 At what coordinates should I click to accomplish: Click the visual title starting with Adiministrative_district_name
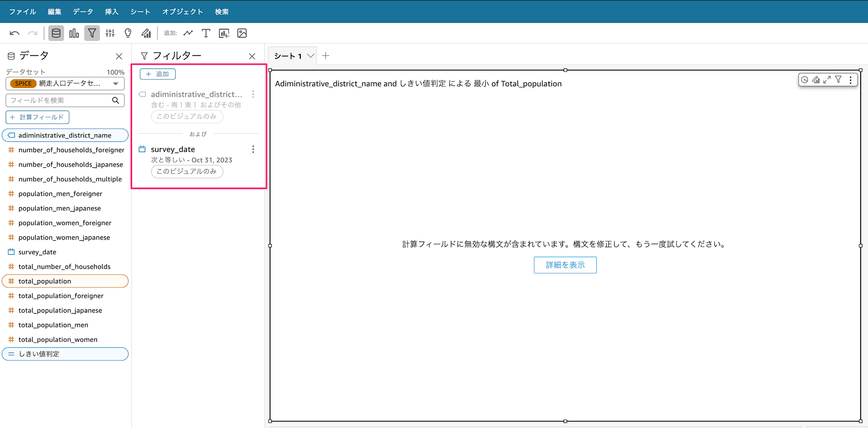pyautogui.click(x=418, y=84)
